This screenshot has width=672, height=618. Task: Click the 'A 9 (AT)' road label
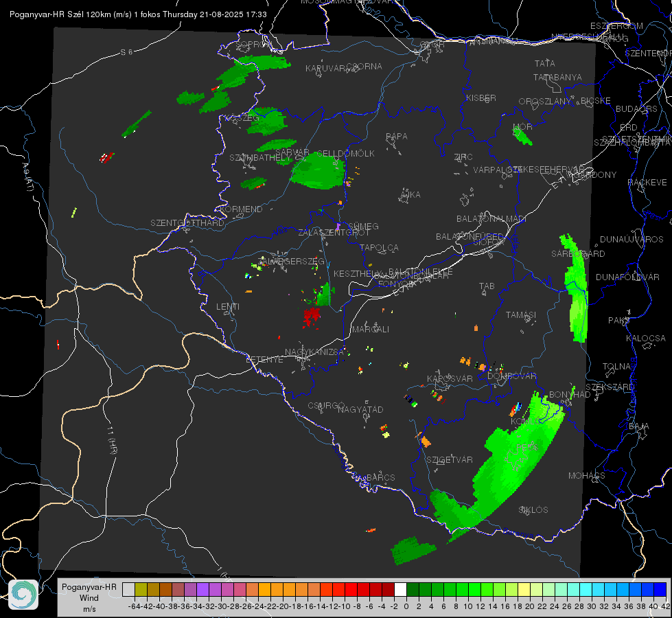27,177
